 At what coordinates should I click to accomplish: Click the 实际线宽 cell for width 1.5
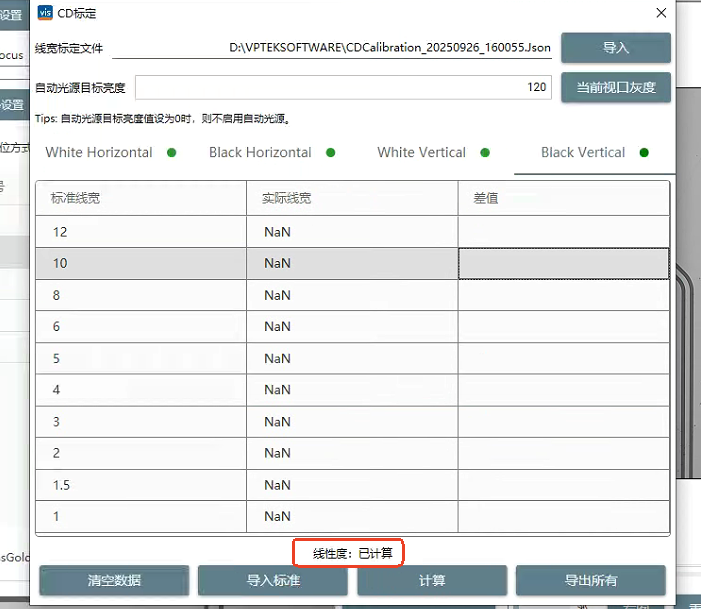pos(351,485)
